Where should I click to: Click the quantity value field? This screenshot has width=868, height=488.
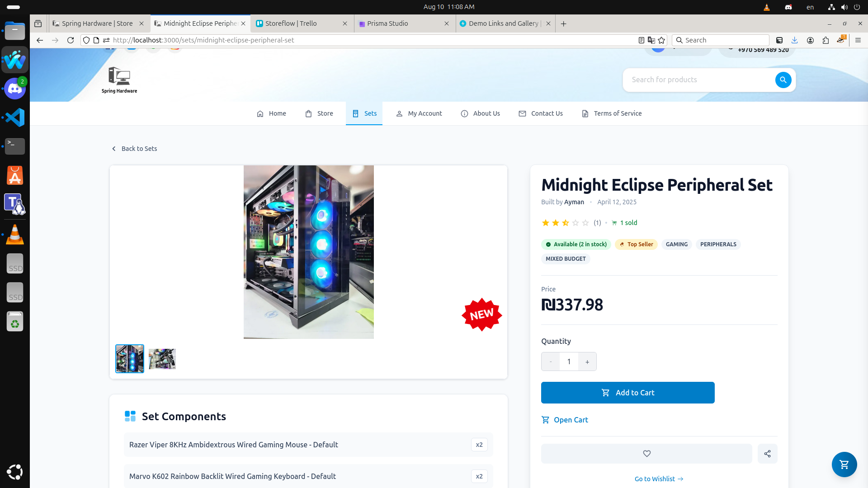(x=569, y=361)
